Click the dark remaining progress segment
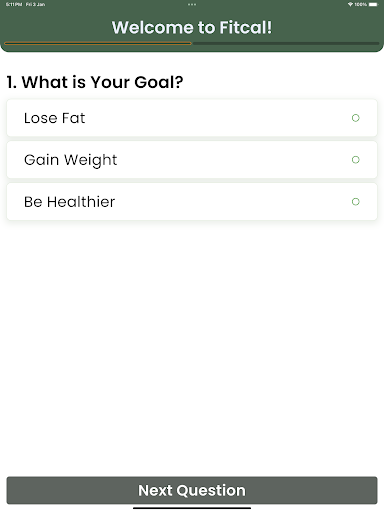Image resolution: width=384 pixels, height=512 pixels. click(x=286, y=43)
